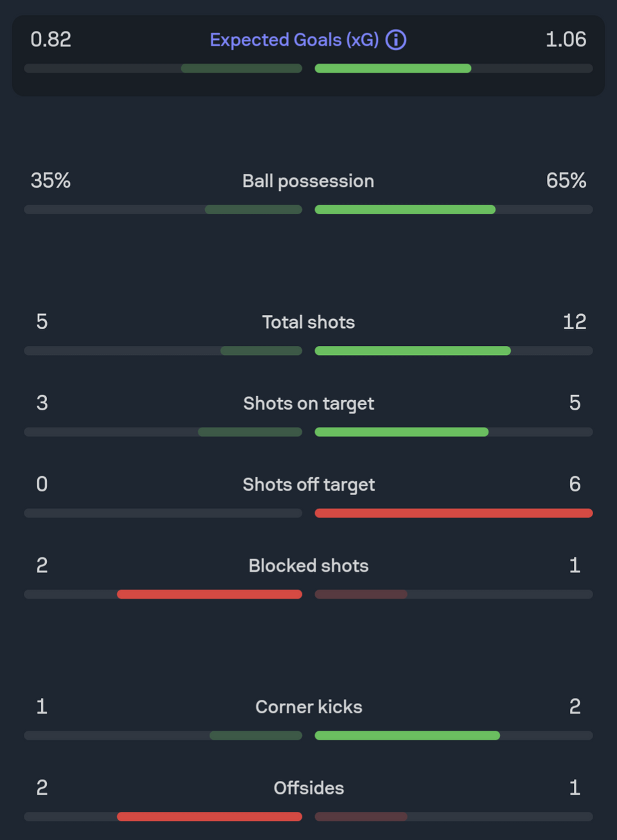Click the Shots on target label
Screen dimensions: 617x840
pos(308,404)
